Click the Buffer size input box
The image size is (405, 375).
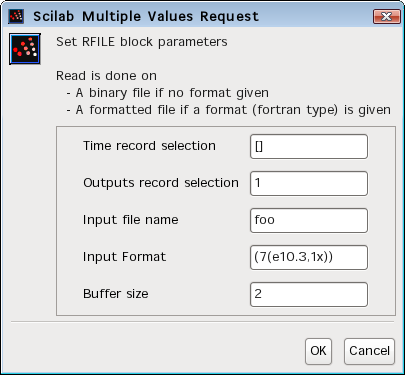tap(309, 294)
